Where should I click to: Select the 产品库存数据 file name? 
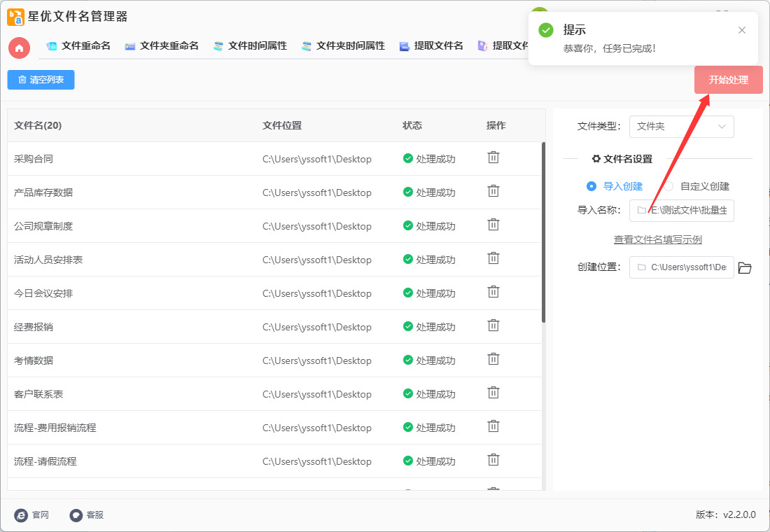(x=43, y=192)
